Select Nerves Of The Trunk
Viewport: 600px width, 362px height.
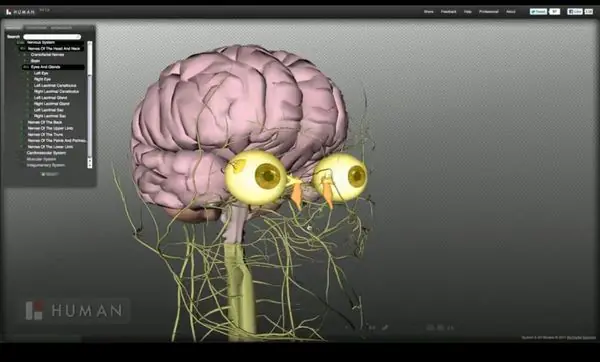point(46,134)
